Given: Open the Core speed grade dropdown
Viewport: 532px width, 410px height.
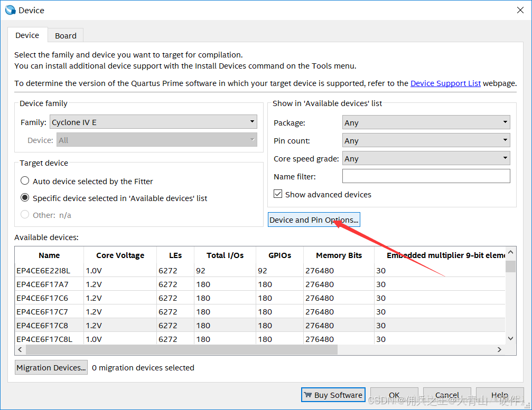Looking at the screenshot, I should [426, 158].
